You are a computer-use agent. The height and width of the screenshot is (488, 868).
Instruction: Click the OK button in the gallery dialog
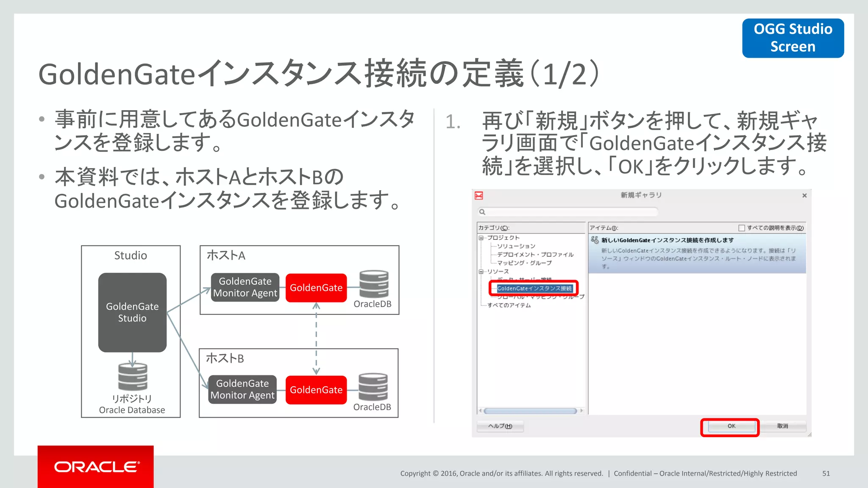[x=731, y=426]
